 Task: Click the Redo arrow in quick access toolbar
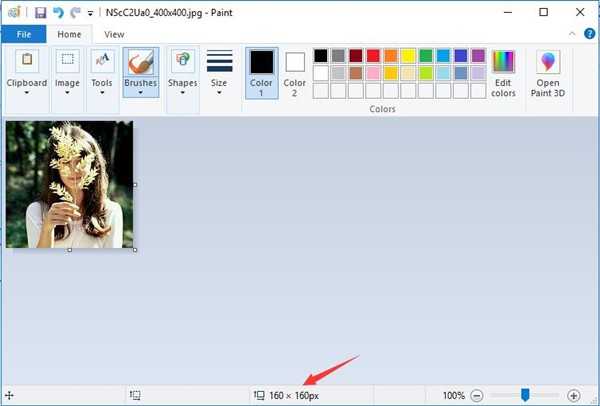tap(75, 13)
